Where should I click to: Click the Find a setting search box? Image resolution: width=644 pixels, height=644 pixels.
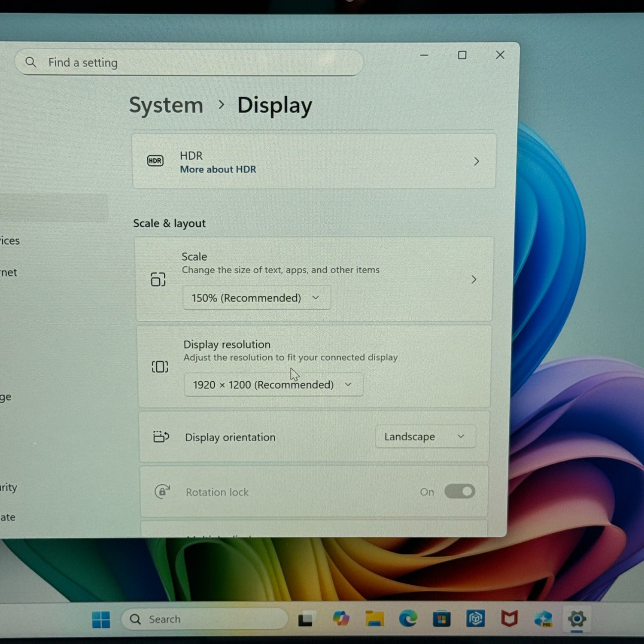point(189,63)
